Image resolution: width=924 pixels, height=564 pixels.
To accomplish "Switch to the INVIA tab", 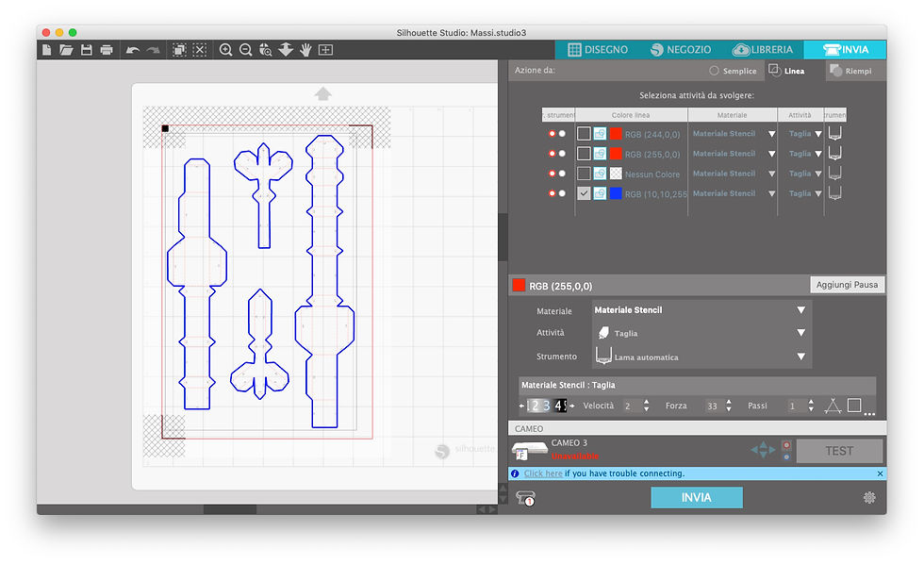I will (845, 50).
